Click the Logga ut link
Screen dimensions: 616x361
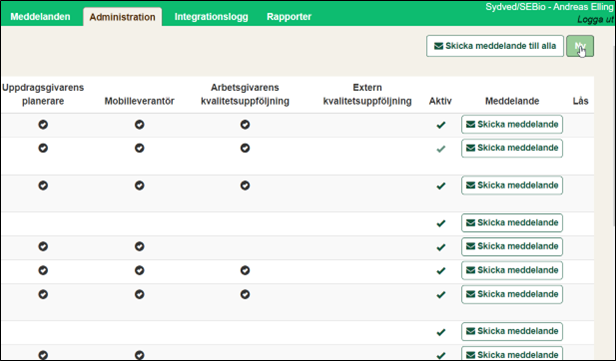[595, 20]
